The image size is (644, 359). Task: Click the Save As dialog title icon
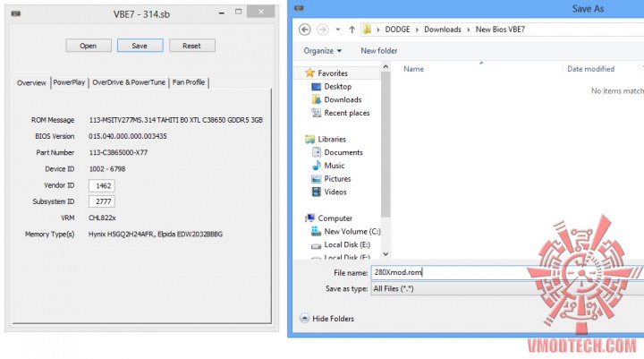click(x=299, y=8)
